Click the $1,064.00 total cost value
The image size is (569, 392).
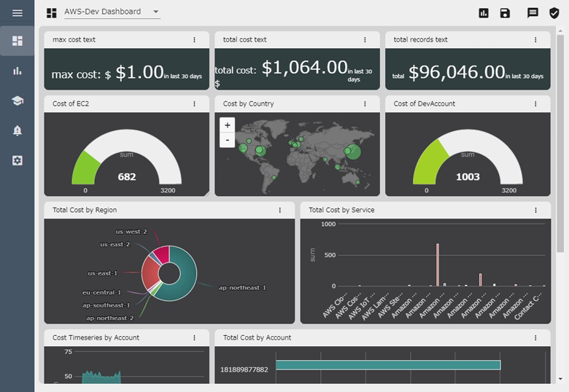pos(305,67)
